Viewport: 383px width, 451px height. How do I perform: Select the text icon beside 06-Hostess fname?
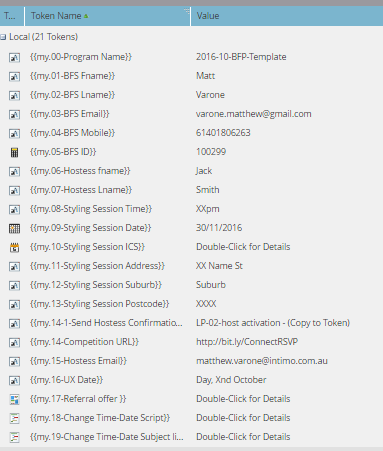click(14, 171)
